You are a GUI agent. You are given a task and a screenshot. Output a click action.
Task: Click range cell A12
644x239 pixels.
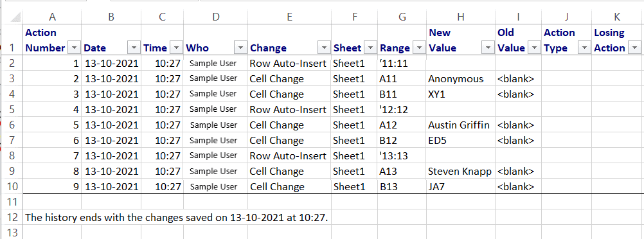[x=402, y=125]
